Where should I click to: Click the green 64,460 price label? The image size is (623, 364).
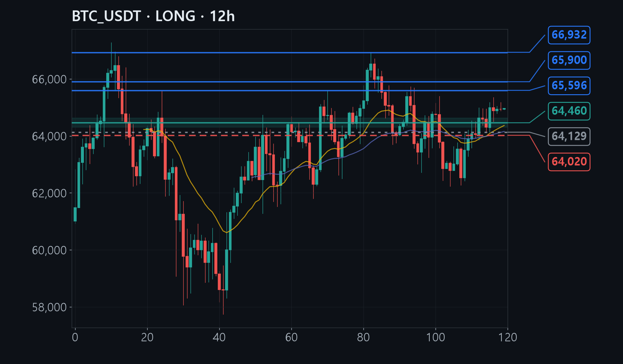click(569, 111)
